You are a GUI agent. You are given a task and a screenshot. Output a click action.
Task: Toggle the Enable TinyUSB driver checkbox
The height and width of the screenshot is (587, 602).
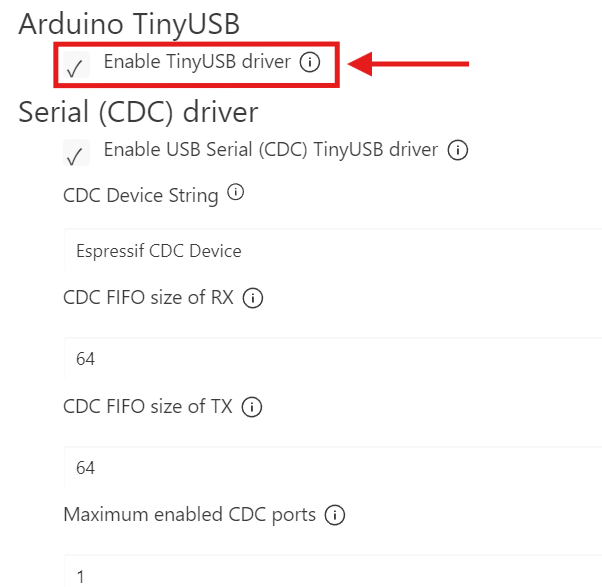click(x=74, y=68)
